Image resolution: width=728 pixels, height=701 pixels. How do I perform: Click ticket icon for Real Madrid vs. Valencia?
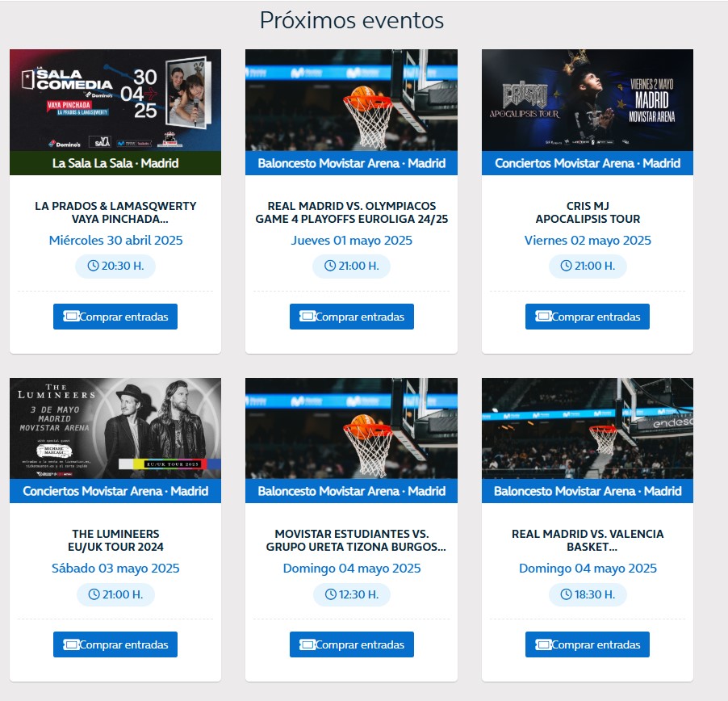544,644
